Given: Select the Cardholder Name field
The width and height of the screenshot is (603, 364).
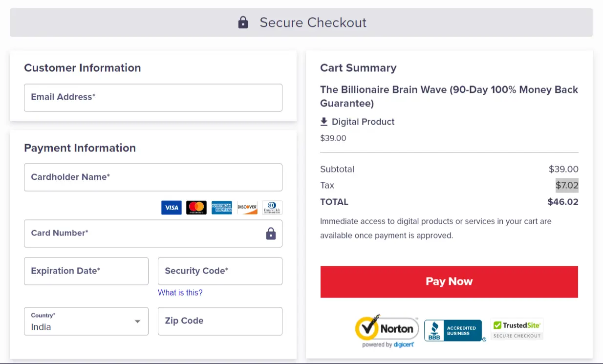Looking at the screenshot, I should pos(153,177).
